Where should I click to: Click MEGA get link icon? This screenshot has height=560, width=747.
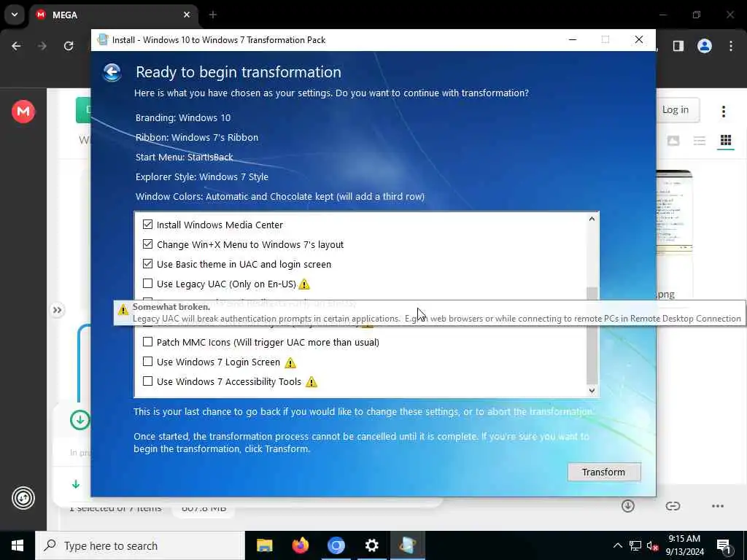[x=673, y=506]
